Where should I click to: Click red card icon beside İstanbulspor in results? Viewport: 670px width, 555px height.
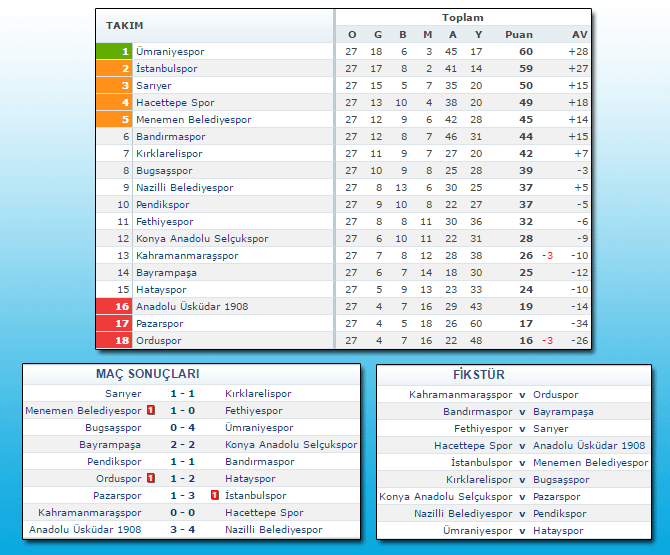(x=215, y=496)
